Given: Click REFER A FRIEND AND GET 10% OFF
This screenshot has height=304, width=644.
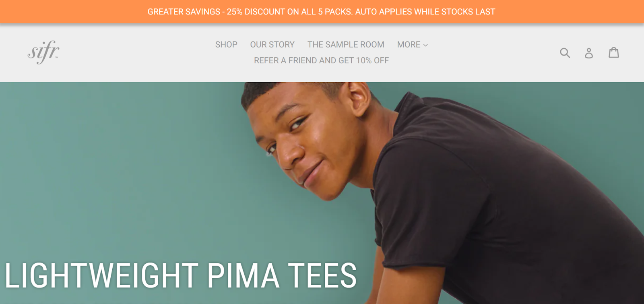Looking at the screenshot, I should click(321, 60).
